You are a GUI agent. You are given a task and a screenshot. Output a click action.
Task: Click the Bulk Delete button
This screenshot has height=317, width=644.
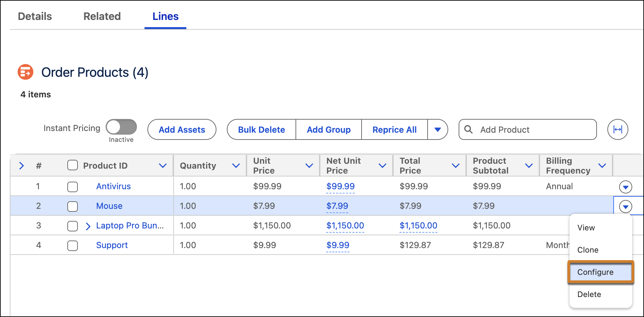(262, 129)
